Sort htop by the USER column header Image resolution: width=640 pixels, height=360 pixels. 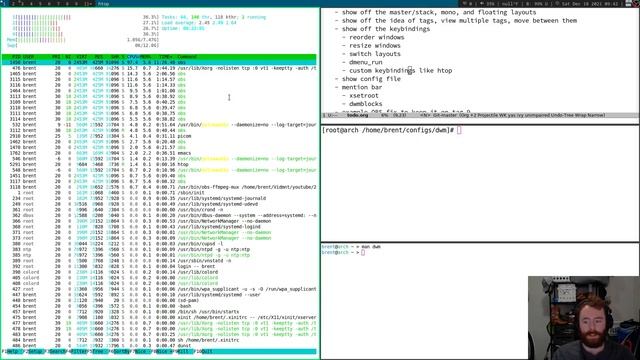click(x=29, y=57)
